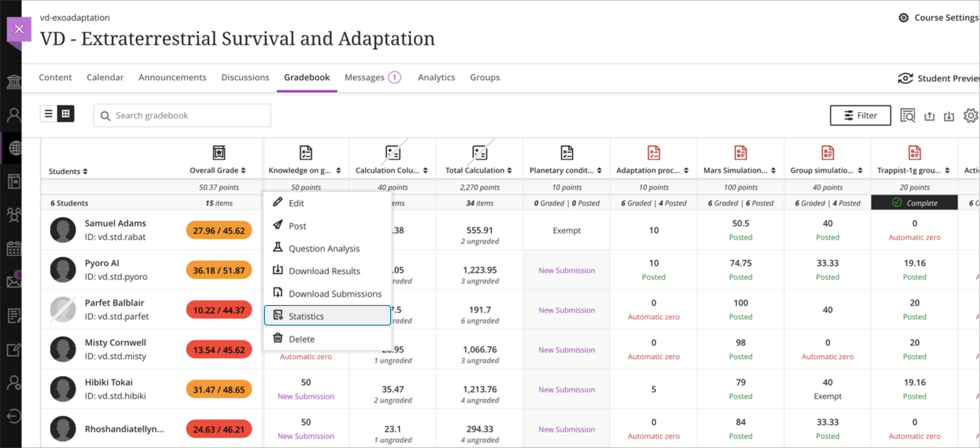Select Statistics from the context menu
Screen dimensions: 980x448
(x=307, y=316)
